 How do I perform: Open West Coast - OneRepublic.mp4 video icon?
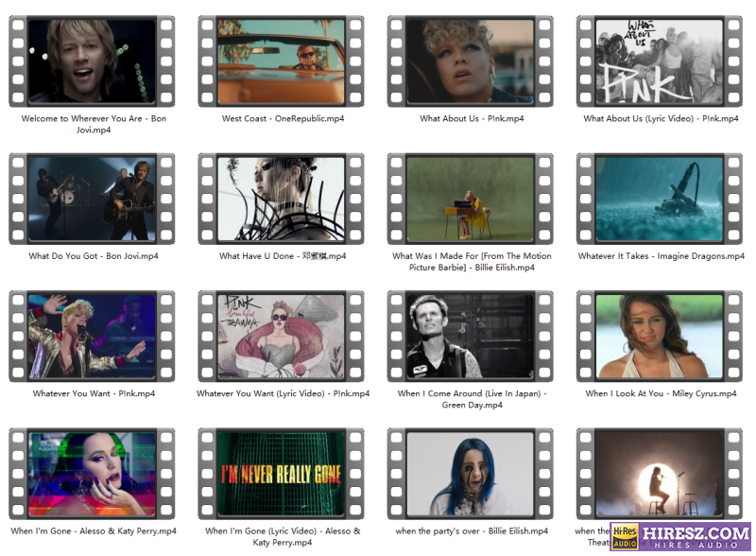(x=281, y=61)
